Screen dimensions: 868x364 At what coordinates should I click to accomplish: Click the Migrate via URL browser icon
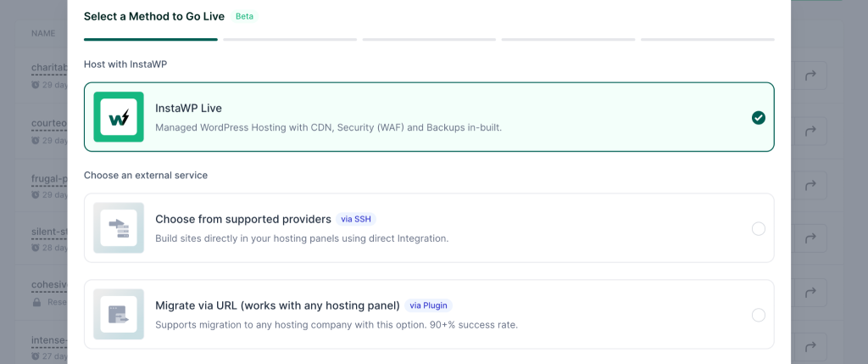(119, 314)
